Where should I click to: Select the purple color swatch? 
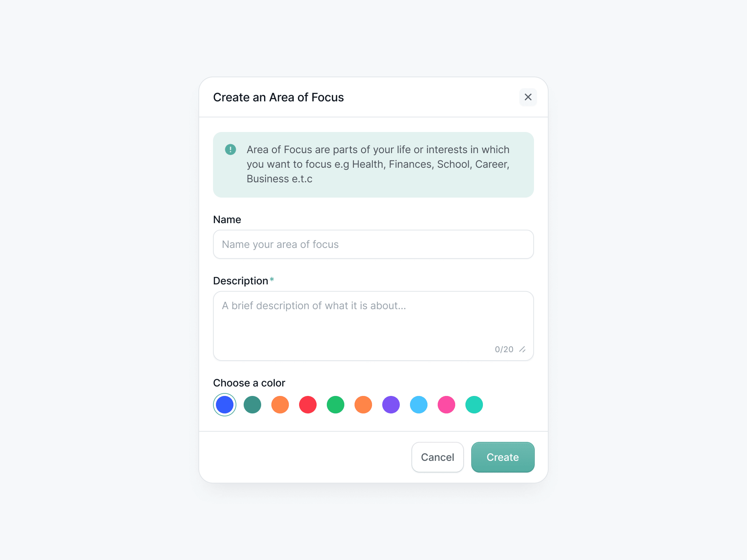pos(391,405)
